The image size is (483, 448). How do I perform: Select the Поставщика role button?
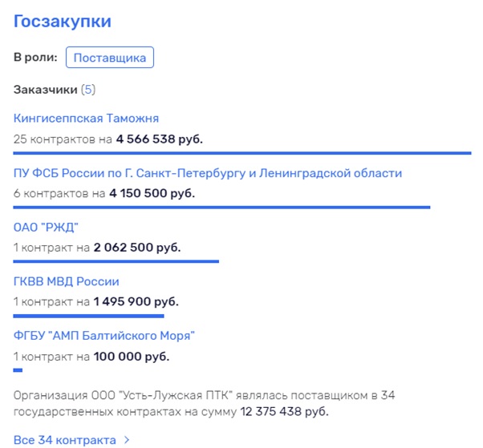[109, 58]
